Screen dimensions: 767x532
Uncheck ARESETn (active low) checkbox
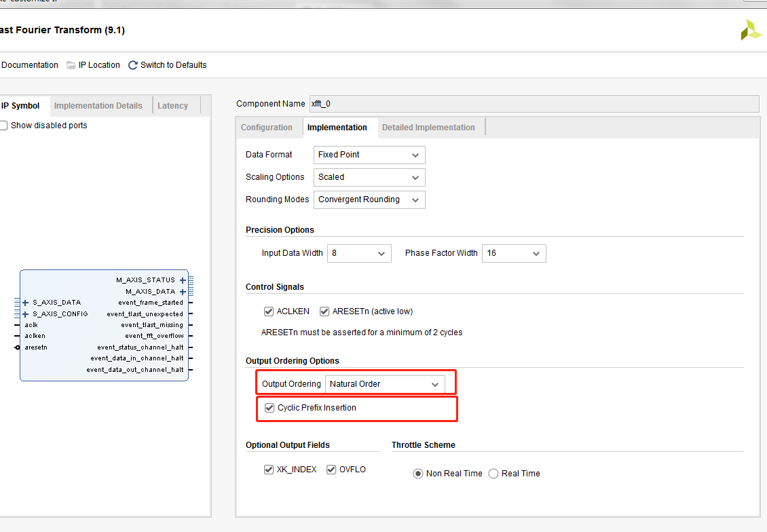click(x=324, y=311)
